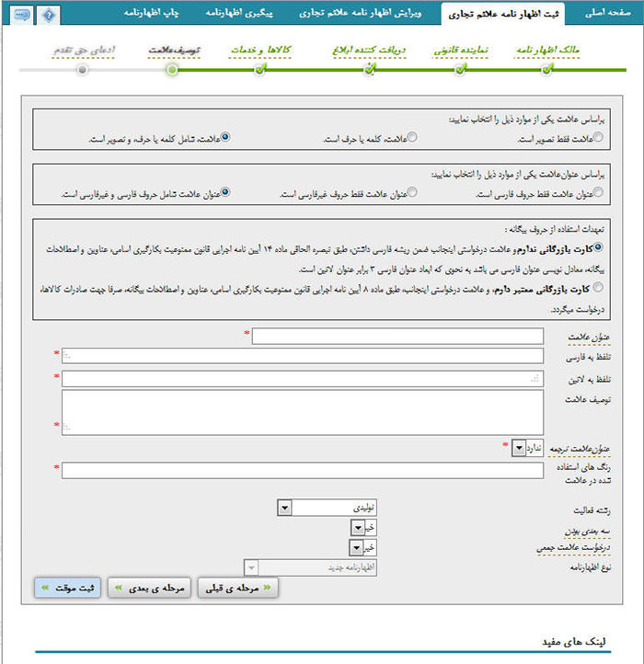The width and height of the screenshot is (644, 664).
Task: Click the ادعای حق تقدم step label
Action: tap(84, 51)
